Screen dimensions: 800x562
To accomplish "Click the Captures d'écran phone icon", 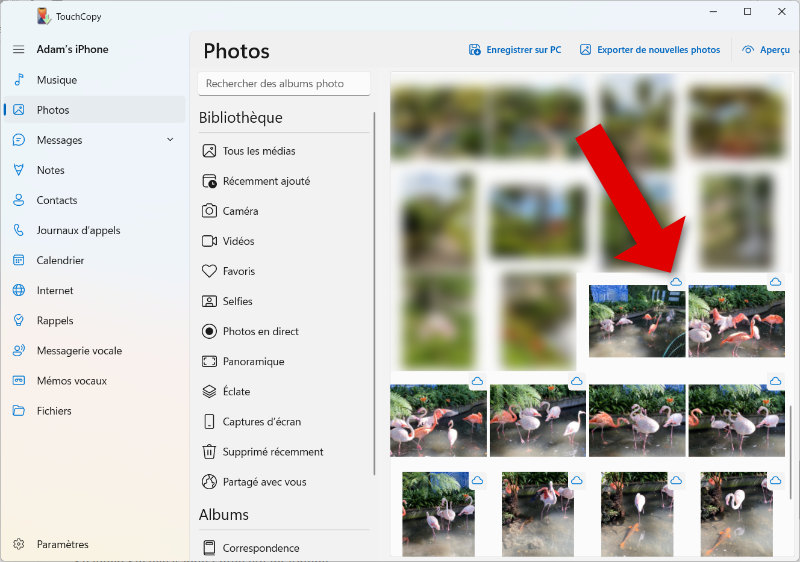I will pos(209,422).
